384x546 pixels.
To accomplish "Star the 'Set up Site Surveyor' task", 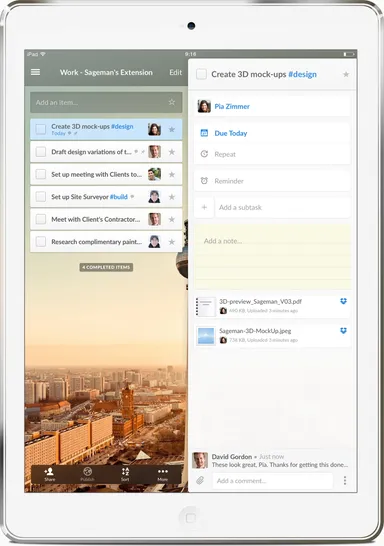I will [x=172, y=197].
